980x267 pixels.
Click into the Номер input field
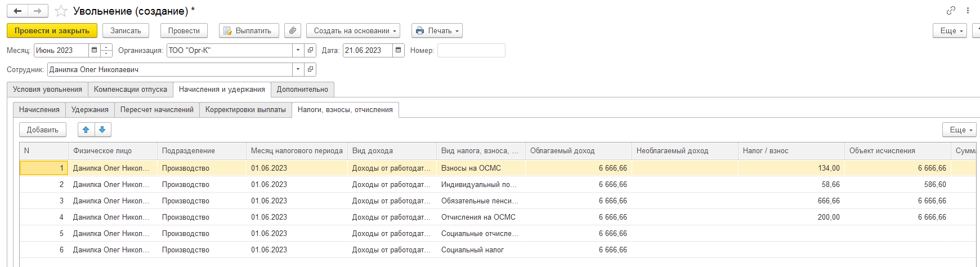point(471,50)
